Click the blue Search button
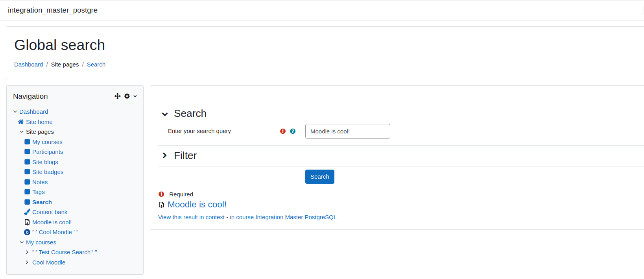The image size is (644, 279). 320,177
